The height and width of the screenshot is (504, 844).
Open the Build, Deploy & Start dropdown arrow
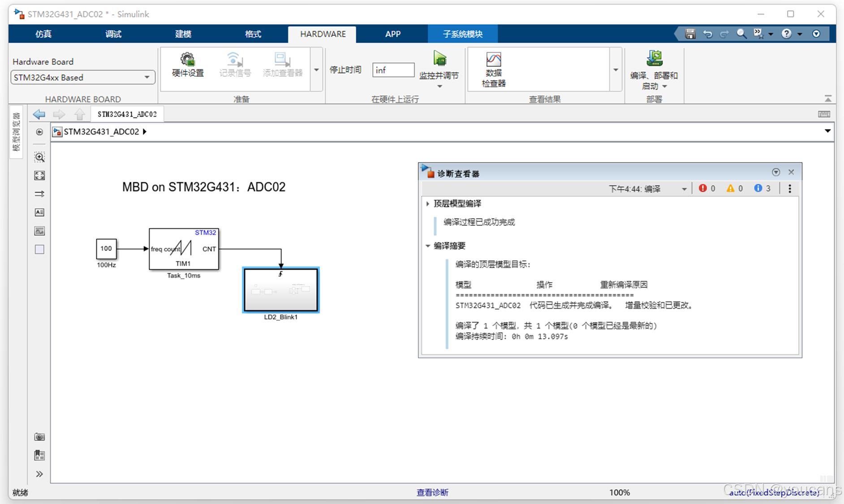click(x=665, y=86)
